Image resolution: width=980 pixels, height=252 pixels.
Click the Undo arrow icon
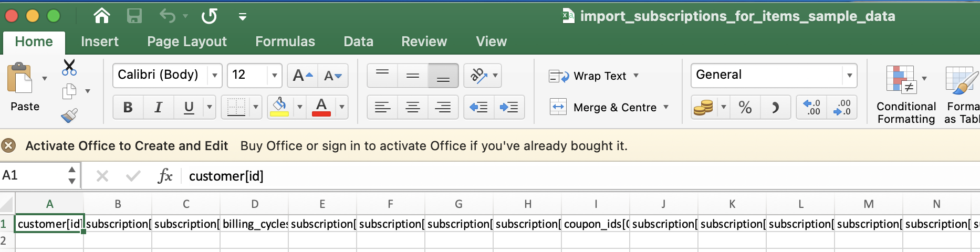click(x=168, y=16)
